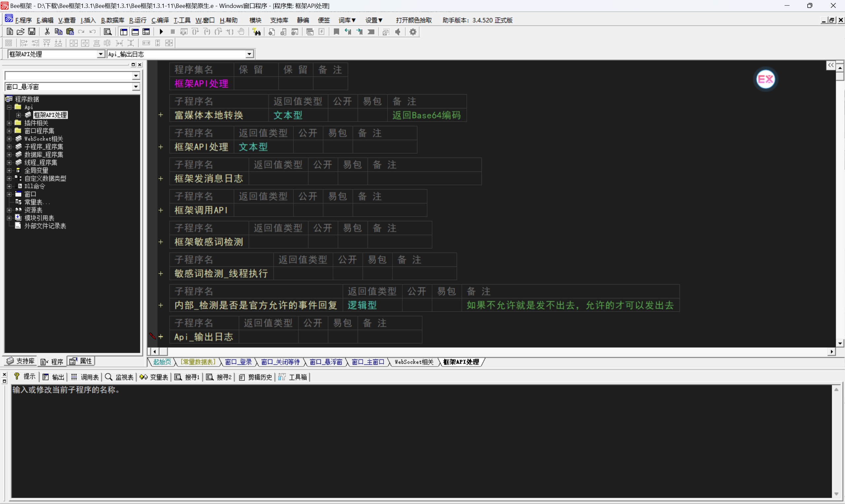The width and height of the screenshot is (845, 504).
Task: Click the Paste clipboard toolbar icon
Action: [x=70, y=32]
